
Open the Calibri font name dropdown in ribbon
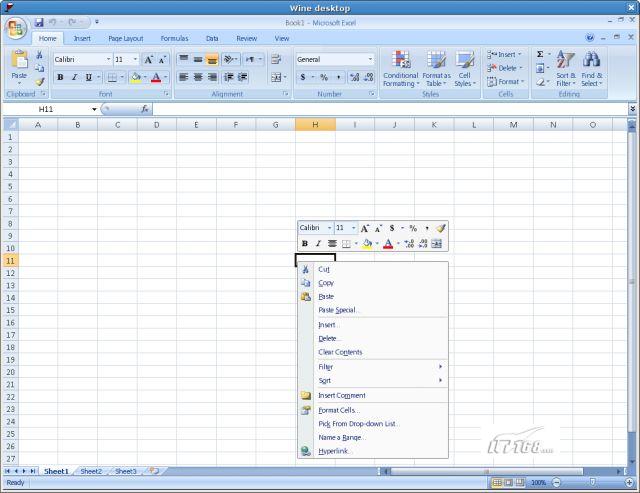(108, 60)
